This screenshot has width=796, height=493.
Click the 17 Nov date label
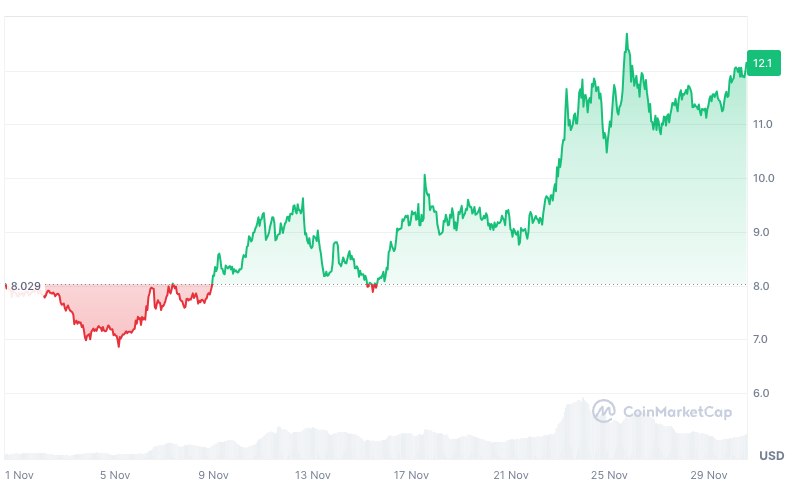[x=411, y=476]
